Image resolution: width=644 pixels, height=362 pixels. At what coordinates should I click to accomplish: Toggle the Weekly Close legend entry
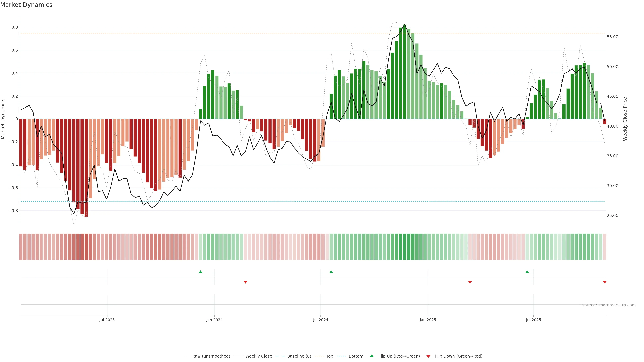click(x=258, y=356)
